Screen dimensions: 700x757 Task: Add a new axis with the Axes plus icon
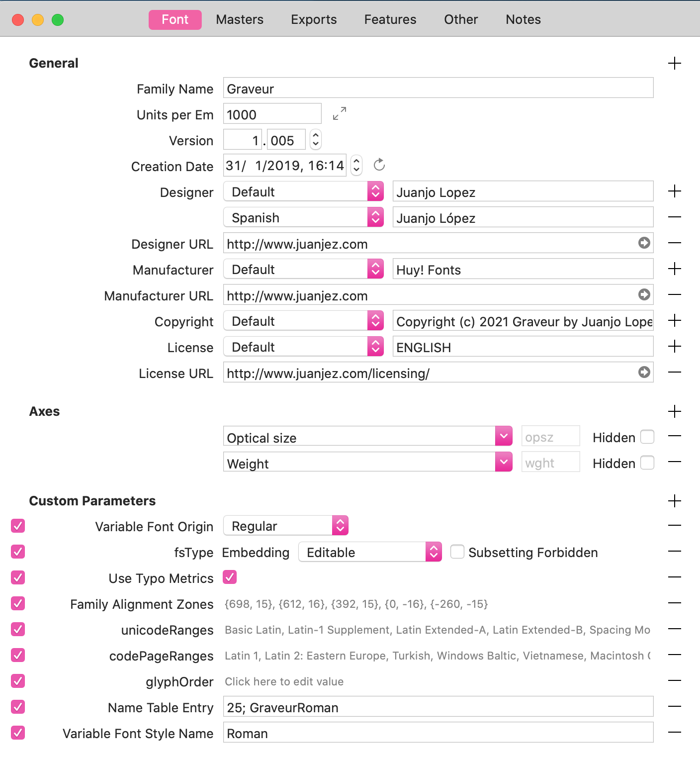pyautogui.click(x=675, y=411)
